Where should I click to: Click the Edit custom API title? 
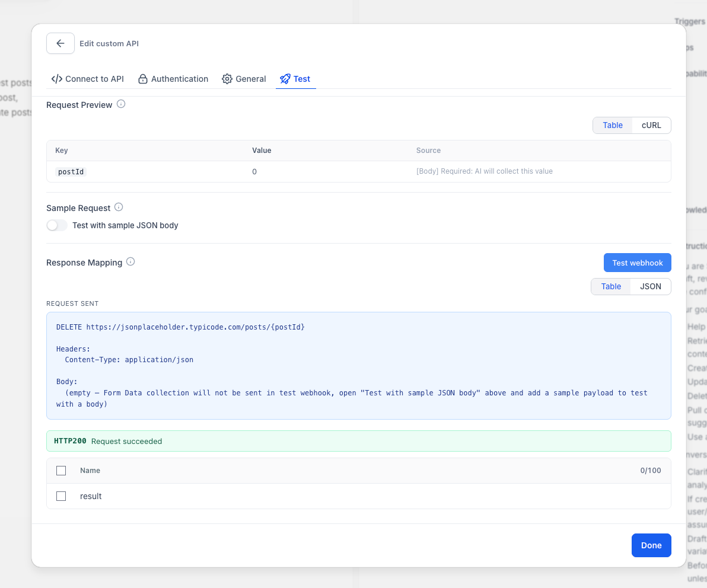pos(109,44)
